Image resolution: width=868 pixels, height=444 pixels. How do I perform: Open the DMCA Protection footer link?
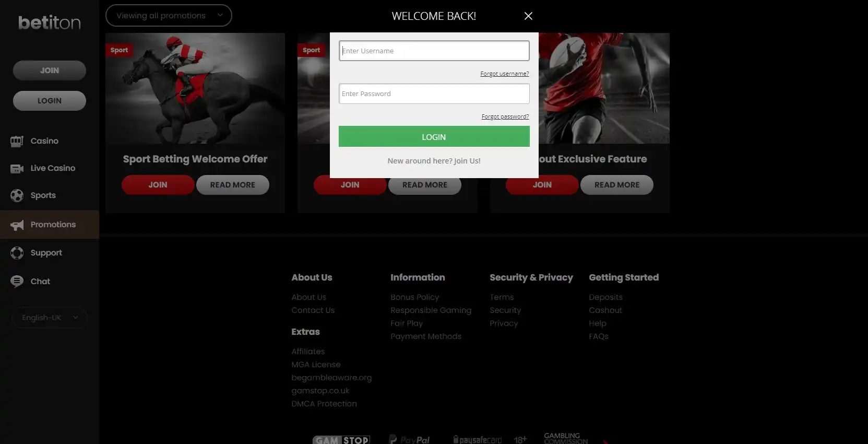click(x=324, y=404)
